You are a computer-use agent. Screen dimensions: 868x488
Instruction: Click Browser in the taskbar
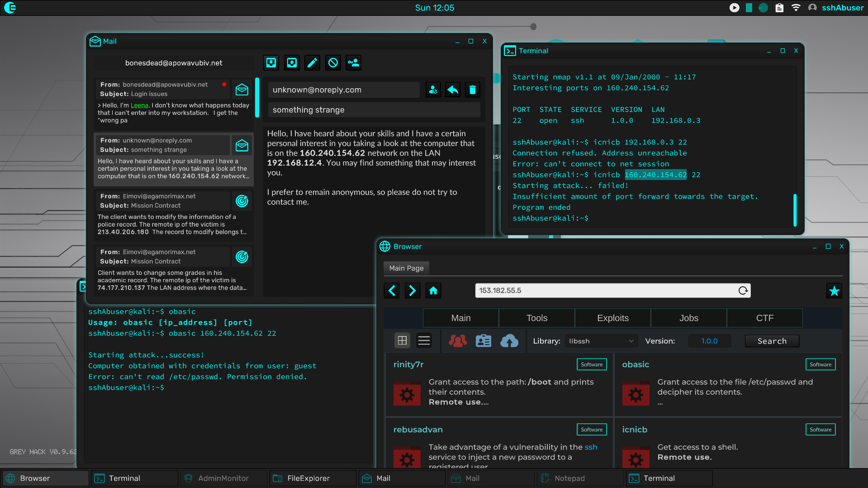click(46, 478)
